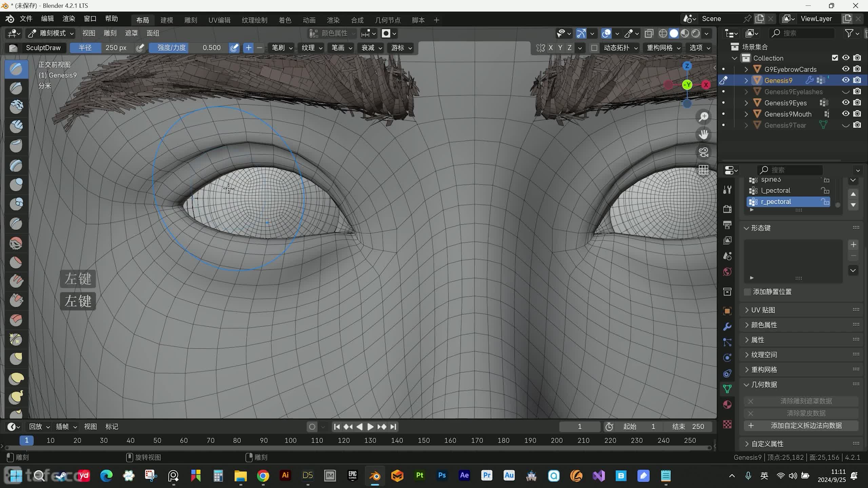Add a new shape key plus button
The height and width of the screenshot is (488, 868).
[x=853, y=245]
